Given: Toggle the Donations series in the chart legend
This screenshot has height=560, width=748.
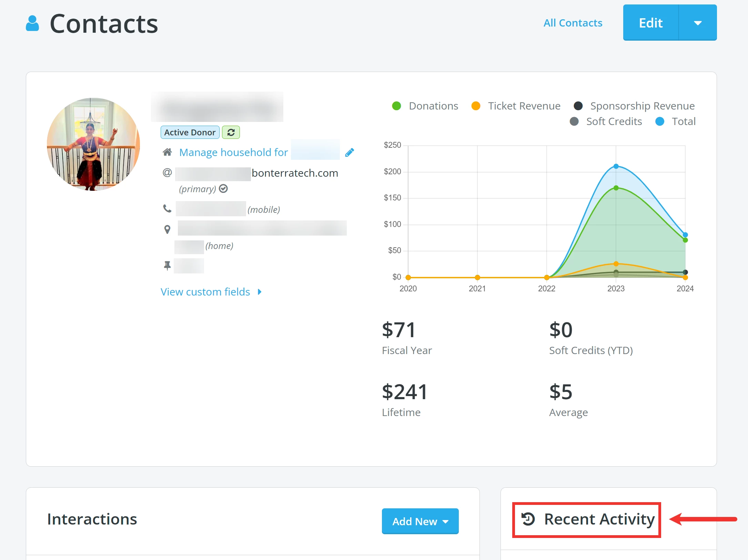Looking at the screenshot, I should tap(397, 106).
